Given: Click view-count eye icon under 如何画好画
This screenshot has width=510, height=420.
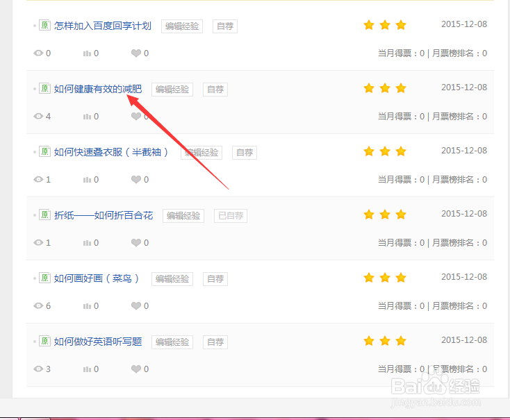Looking at the screenshot, I should coord(38,305).
